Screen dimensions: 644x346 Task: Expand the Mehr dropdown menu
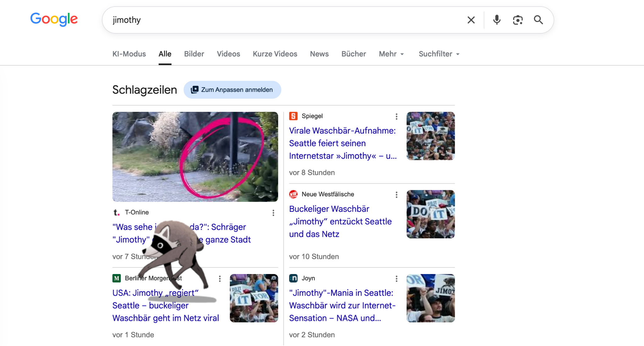(x=391, y=54)
